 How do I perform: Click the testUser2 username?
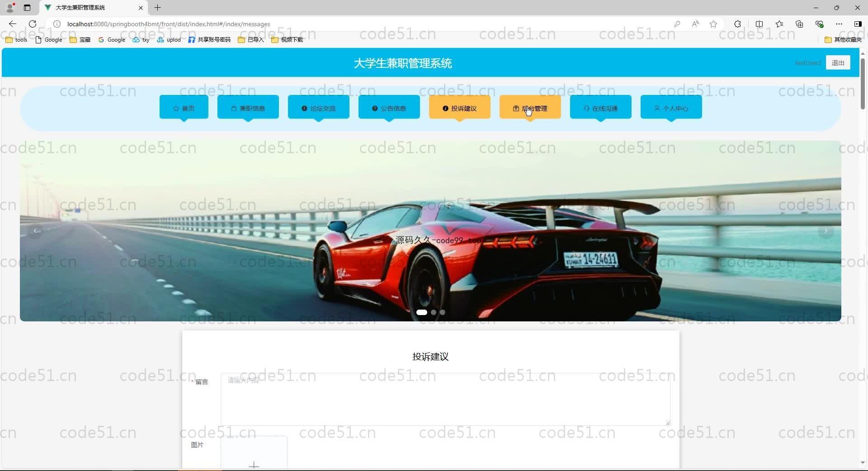pos(808,63)
